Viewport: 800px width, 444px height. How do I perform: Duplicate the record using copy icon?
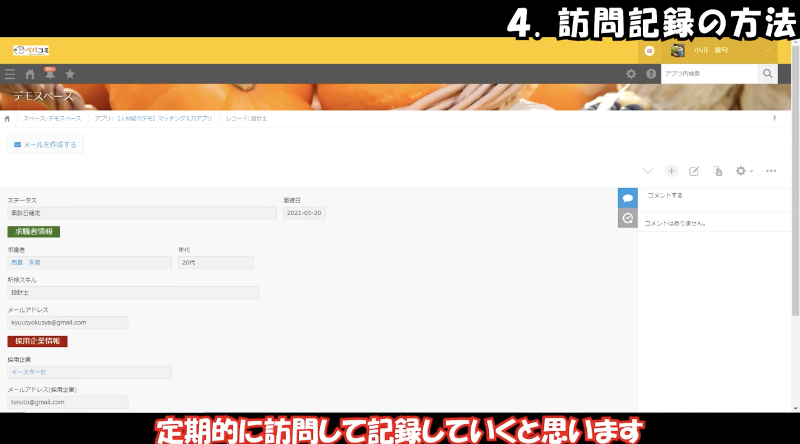[717, 171]
